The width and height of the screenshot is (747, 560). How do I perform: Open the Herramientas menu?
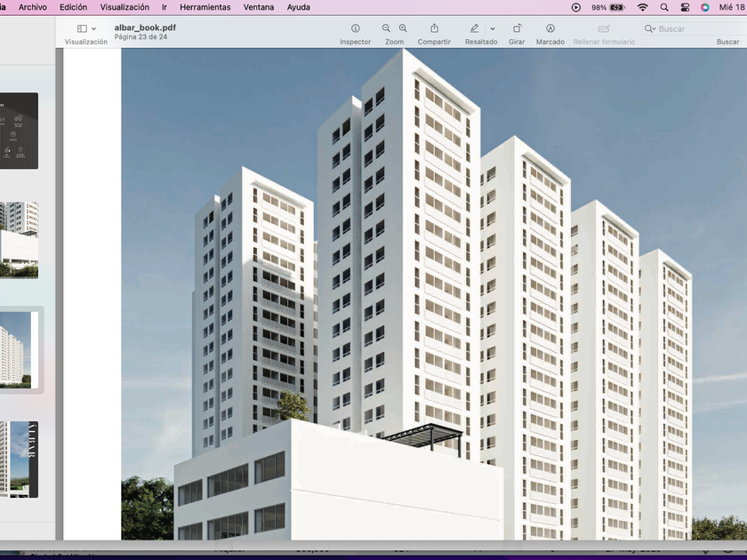[x=205, y=7]
